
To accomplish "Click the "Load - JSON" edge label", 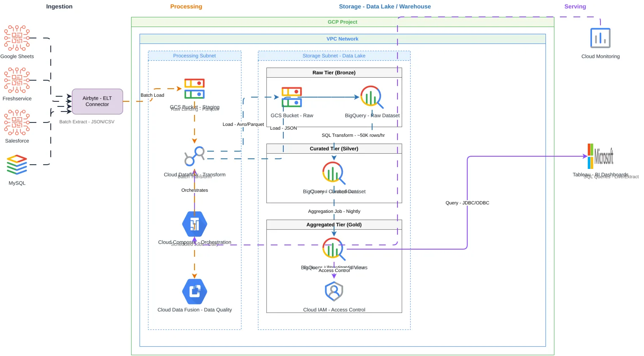I will [x=283, y=128].
